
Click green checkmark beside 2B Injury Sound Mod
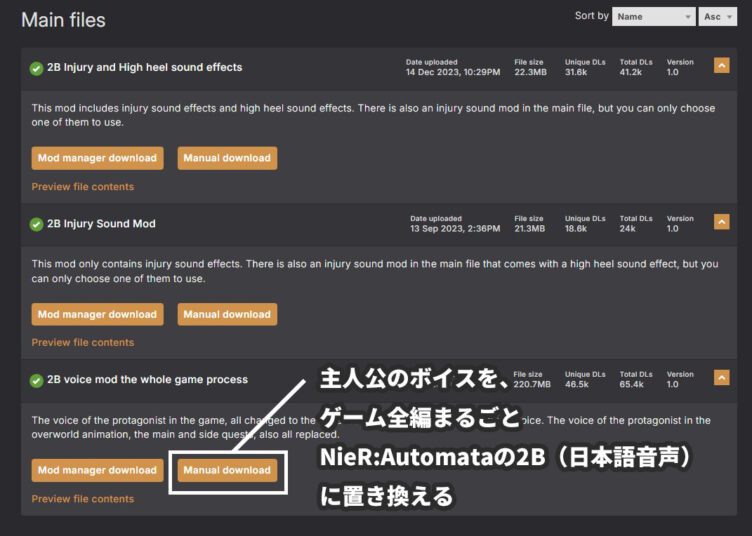click(x=37, y=224)
